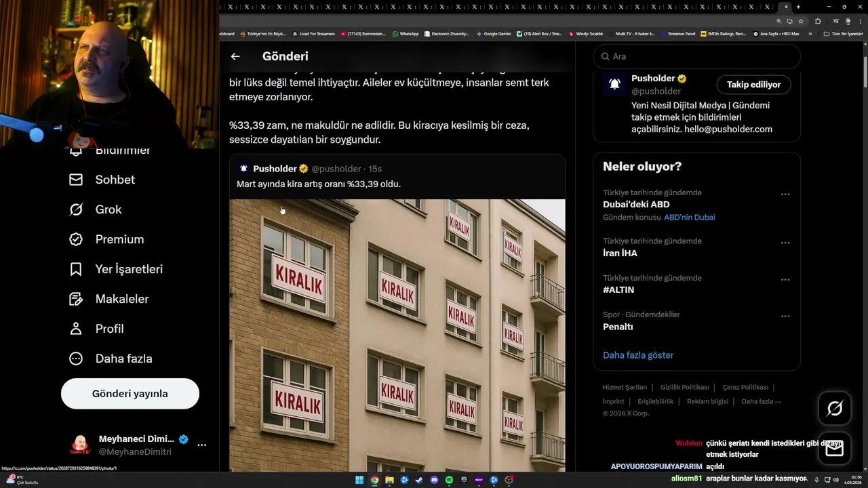
Task: Open Grok from the left sidebar
Action: click(x=96, y=209)
